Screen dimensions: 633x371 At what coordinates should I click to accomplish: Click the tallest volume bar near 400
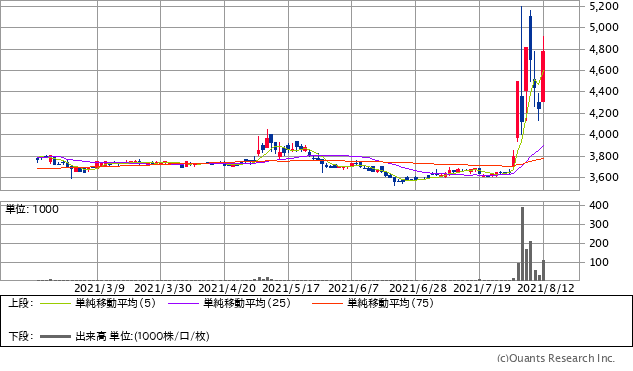click(522, 243)
